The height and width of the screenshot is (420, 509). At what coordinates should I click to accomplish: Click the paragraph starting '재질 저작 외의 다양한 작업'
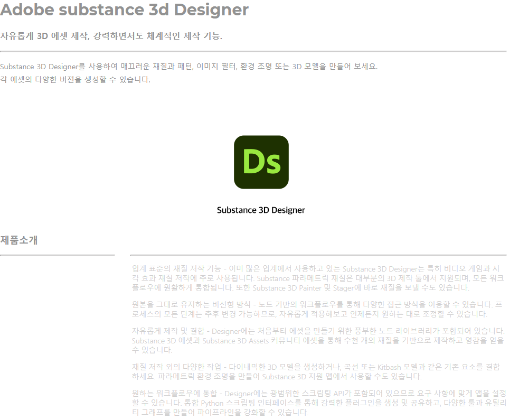point(316,371)
